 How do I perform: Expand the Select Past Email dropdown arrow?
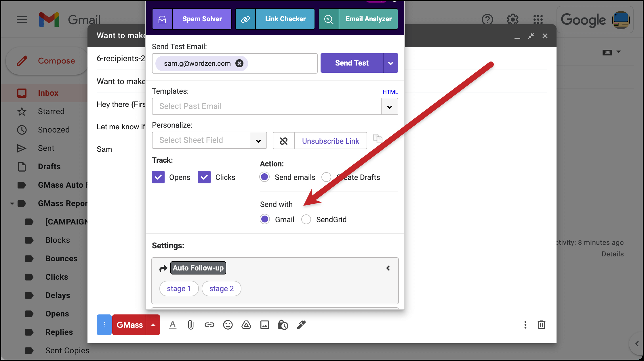click(390, 107)
